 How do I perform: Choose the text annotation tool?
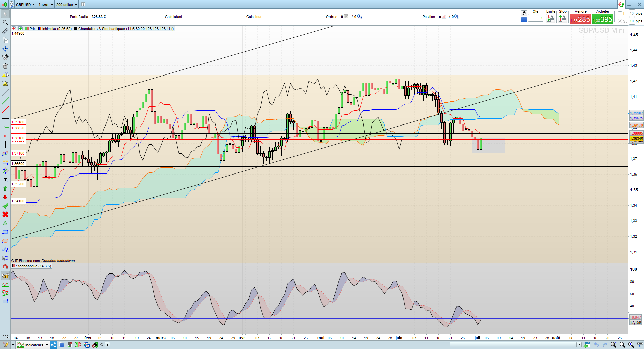tap(5, 180)
